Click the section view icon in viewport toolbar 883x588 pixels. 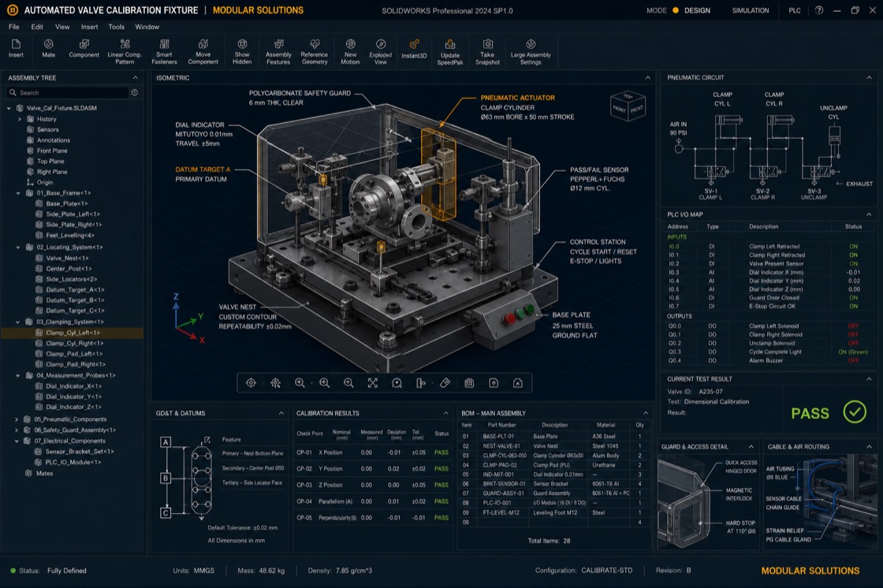[421, 383]
